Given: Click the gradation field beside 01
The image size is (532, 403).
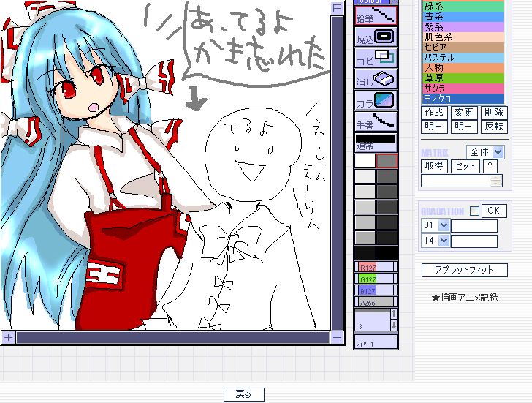Looking at the screenshot, I should pos(474,226).
